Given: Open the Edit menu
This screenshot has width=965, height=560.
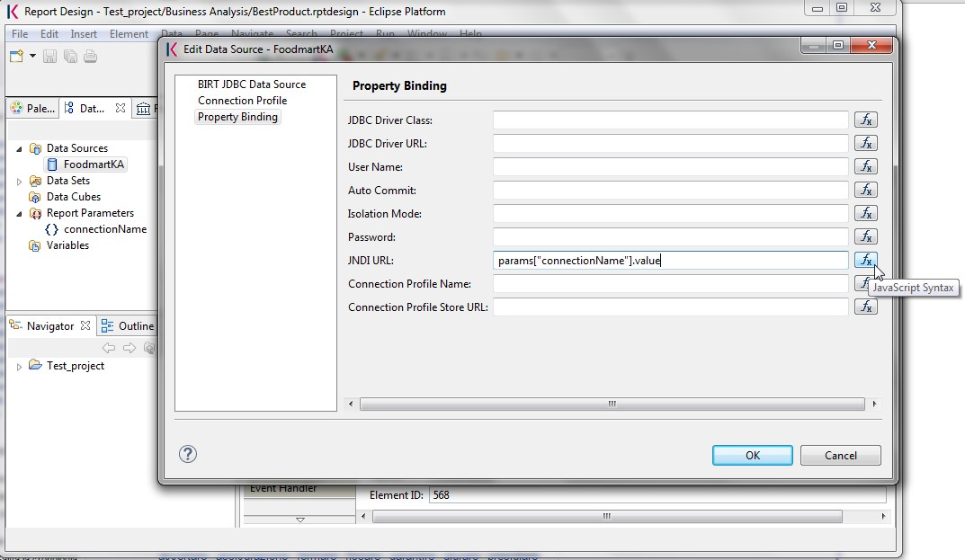Looking at the screenshot, I should (49, 34).
